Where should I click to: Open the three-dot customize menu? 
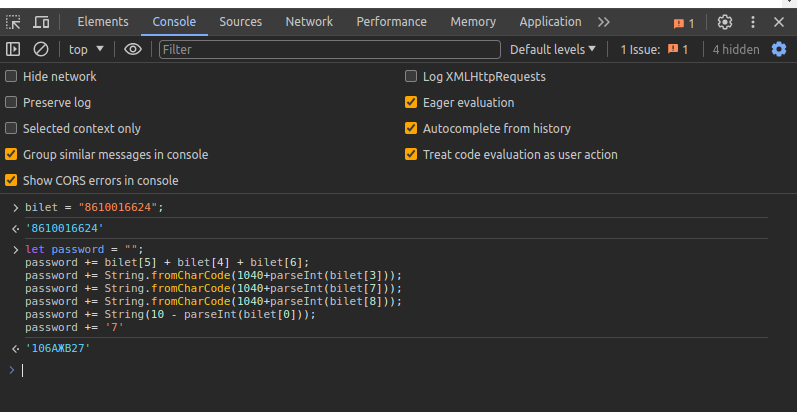click(x=753, y=22)
